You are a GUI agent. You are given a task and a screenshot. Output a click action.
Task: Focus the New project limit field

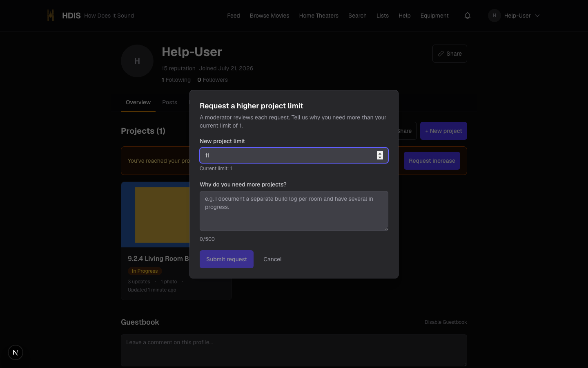point(294,155)
